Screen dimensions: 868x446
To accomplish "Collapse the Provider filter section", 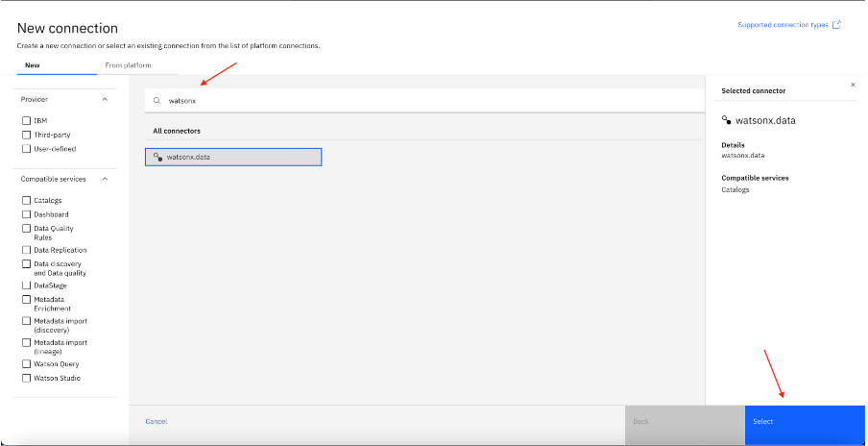I will [x=105, y=99].
